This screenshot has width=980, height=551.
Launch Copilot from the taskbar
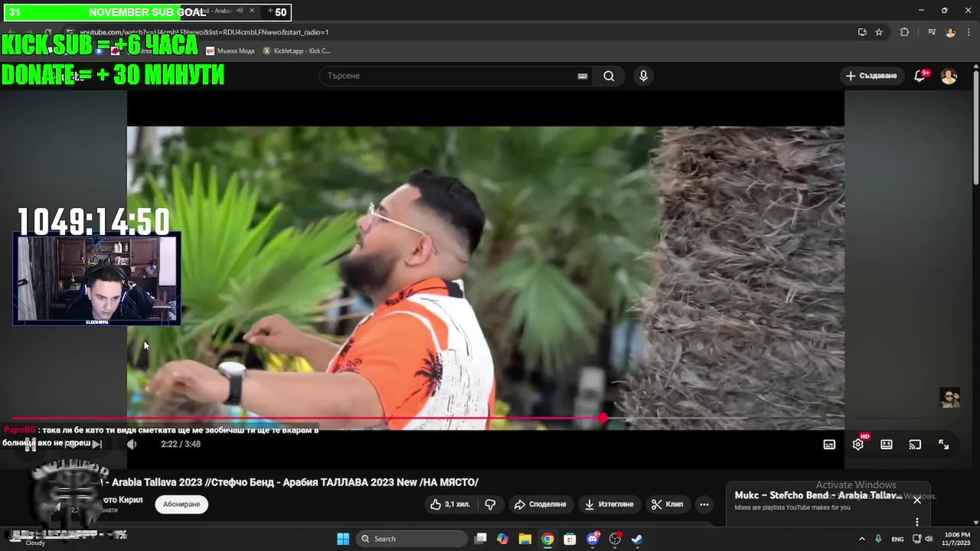(x=502, y=539)
